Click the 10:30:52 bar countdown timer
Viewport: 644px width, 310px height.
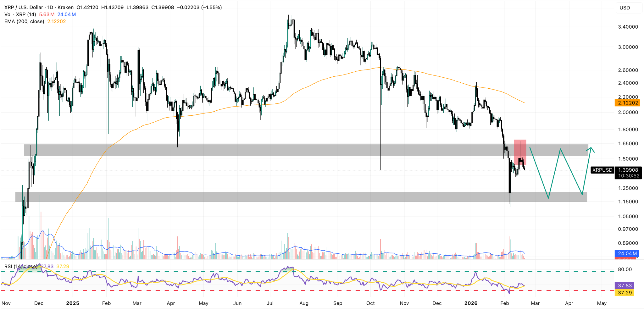pyautogui.click(x=628, y=176)
